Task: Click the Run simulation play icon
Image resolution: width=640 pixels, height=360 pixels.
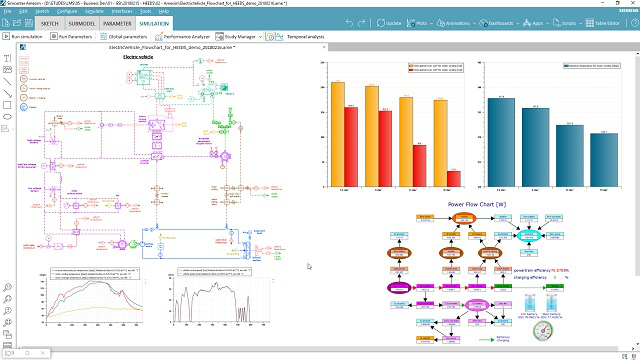Action: pos(6,36)
